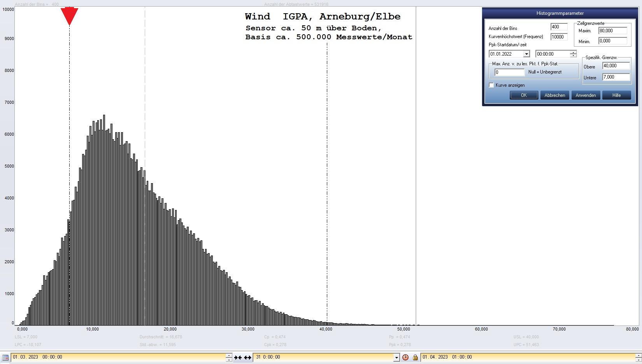Click the zoom-out arrows icon pointing outward
Image resolution: width=642 pixels, height=364 pixels.
pos(247,357)
